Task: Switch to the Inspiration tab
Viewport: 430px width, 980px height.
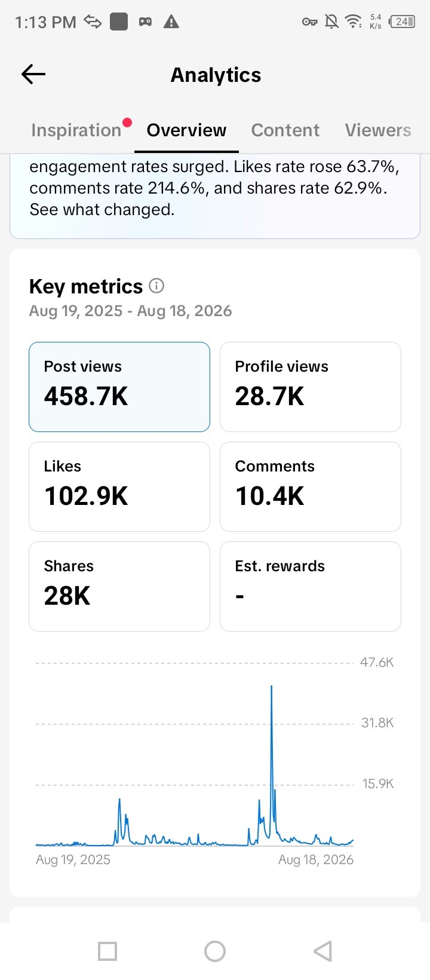Action: 76,130
